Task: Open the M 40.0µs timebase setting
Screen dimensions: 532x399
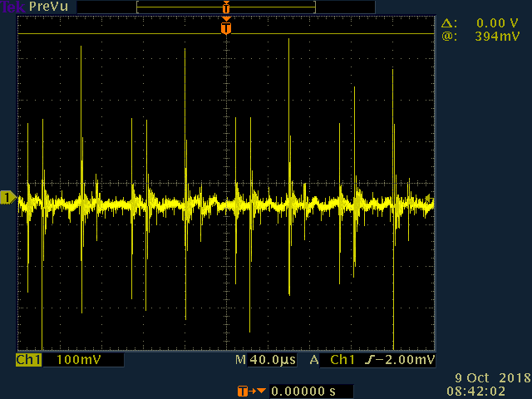Action: click(x=266, y=360)
